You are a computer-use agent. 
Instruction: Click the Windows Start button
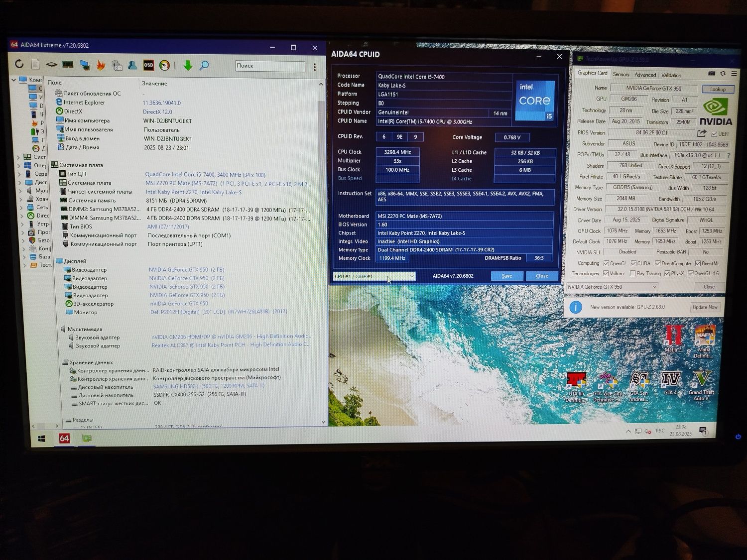42,439
